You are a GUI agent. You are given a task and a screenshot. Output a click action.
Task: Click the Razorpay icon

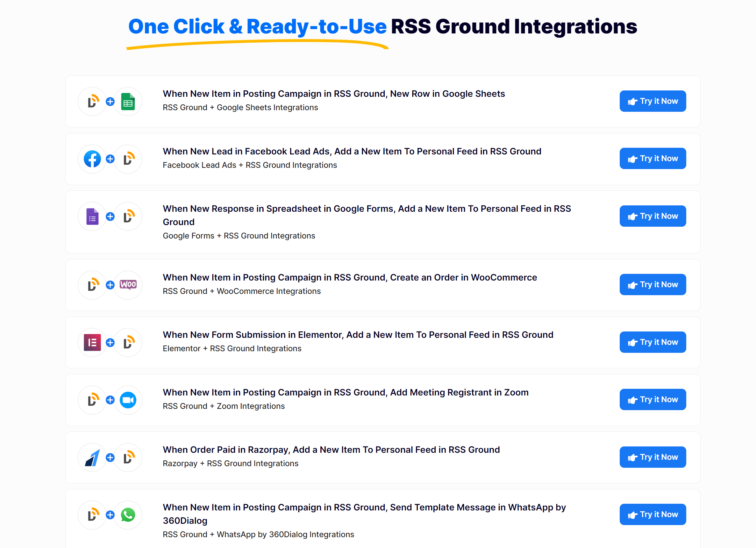tap(92, 457)
